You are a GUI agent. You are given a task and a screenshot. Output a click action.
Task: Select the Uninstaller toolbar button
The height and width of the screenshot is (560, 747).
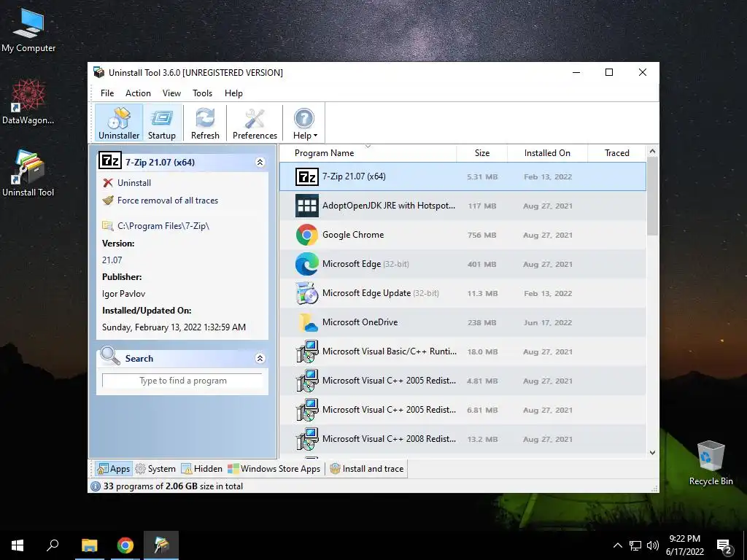click(119, 124)
